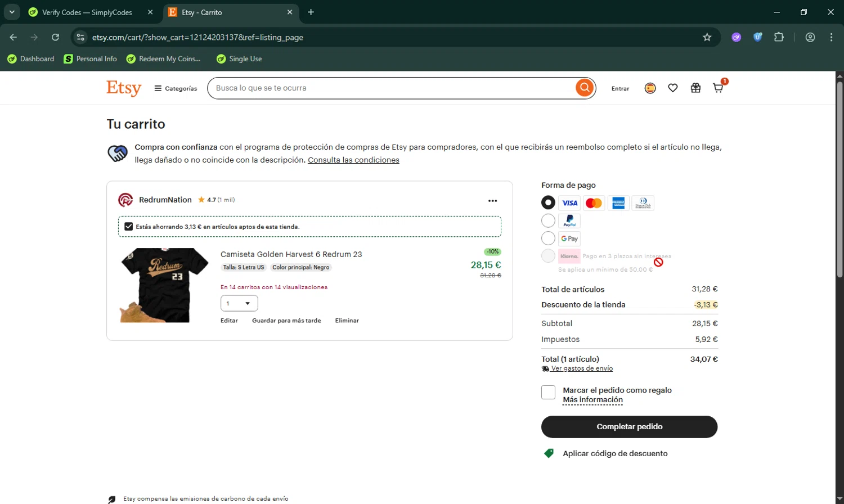Viewport: 844px width, 504px height.
Task: Open Consulta las condiciones link
Action: 353,160
